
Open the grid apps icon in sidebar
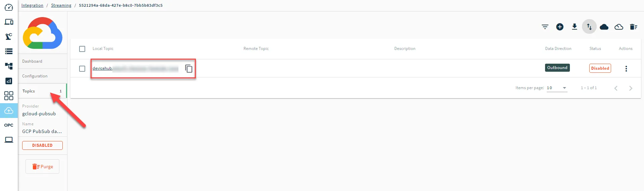(x=9, y=96)
